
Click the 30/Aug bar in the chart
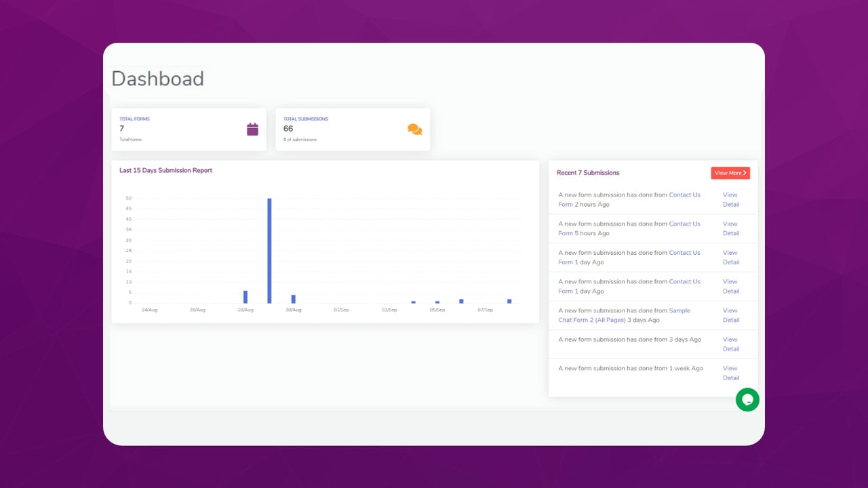coord(293,299)
